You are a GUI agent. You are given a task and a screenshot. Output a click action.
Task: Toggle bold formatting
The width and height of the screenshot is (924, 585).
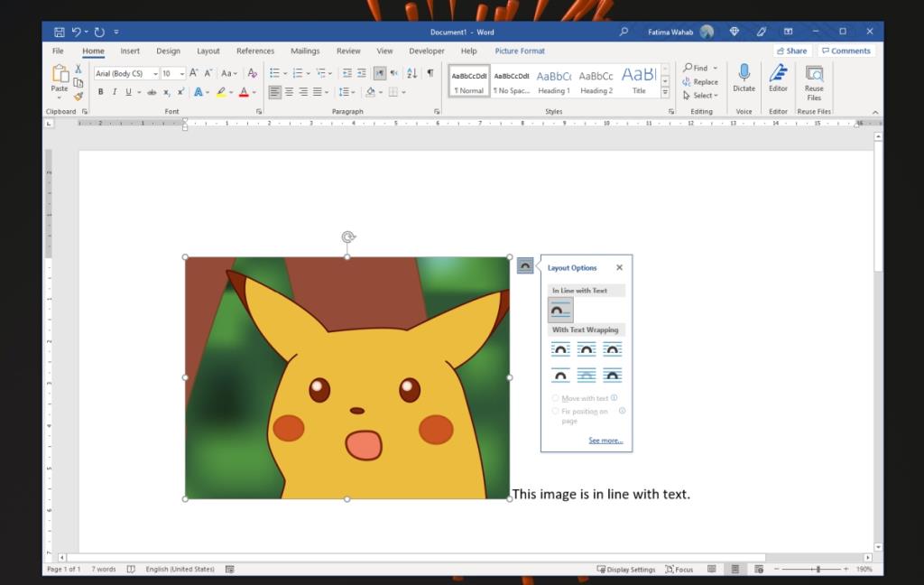[x=100, y=91]
